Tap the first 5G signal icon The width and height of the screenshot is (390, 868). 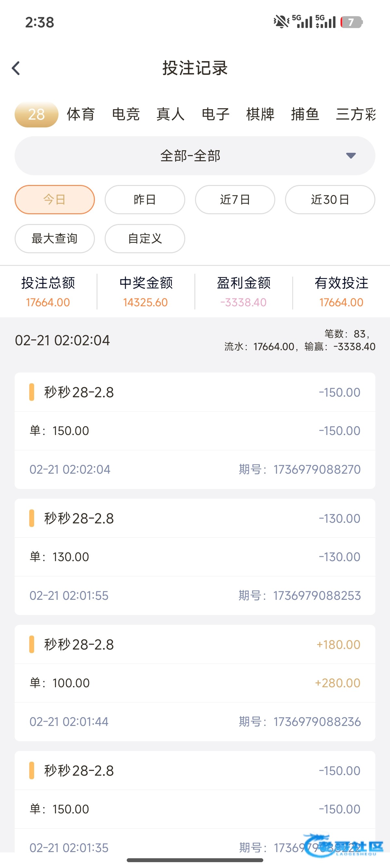[x=302, y=21]
